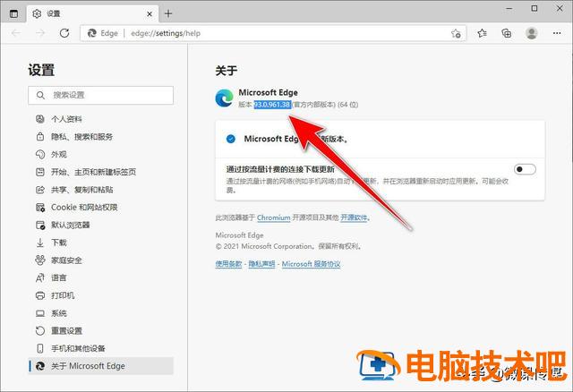Screen dimensions: 573x392
Task: Click the browser back arrow
Action: [x=16, y=33]
